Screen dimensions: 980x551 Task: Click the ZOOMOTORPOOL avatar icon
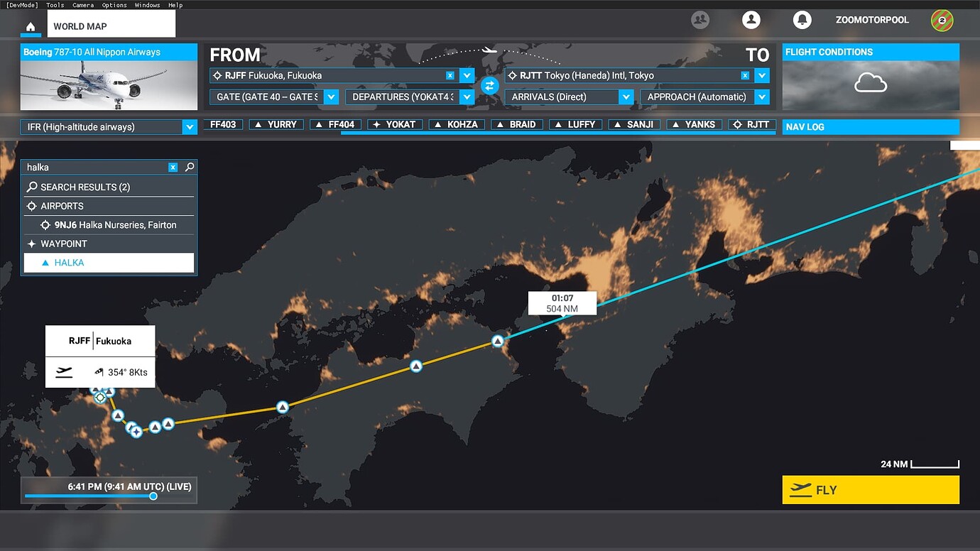coord(942,20)
